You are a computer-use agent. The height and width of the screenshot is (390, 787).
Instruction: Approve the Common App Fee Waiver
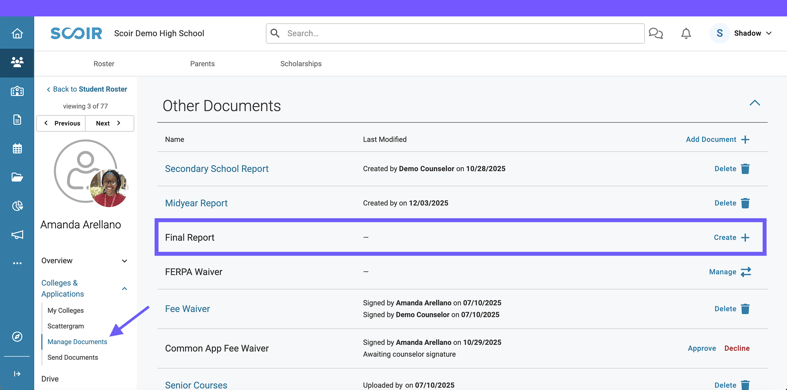(702, 348)
